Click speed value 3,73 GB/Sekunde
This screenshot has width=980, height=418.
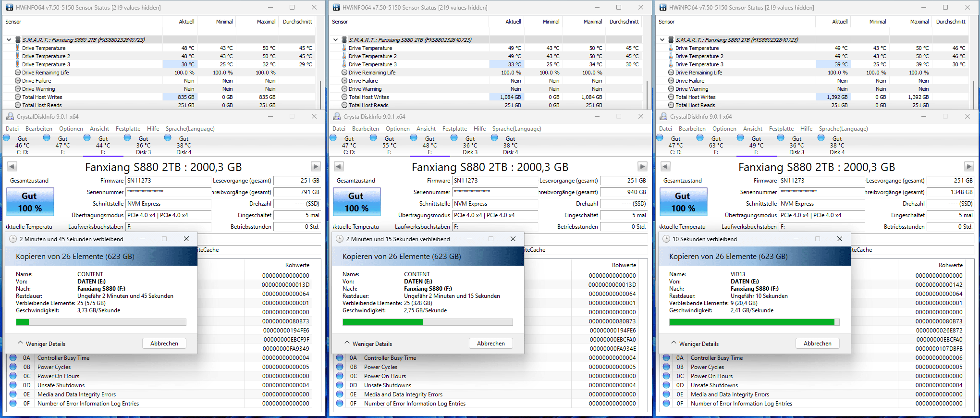(99, 310)
